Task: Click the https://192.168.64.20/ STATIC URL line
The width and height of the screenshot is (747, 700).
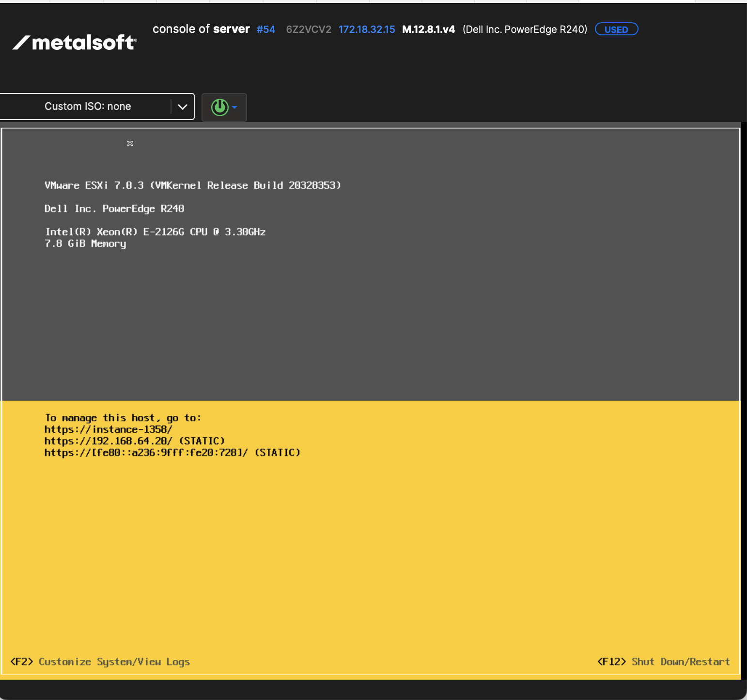Action: point(135,441)
